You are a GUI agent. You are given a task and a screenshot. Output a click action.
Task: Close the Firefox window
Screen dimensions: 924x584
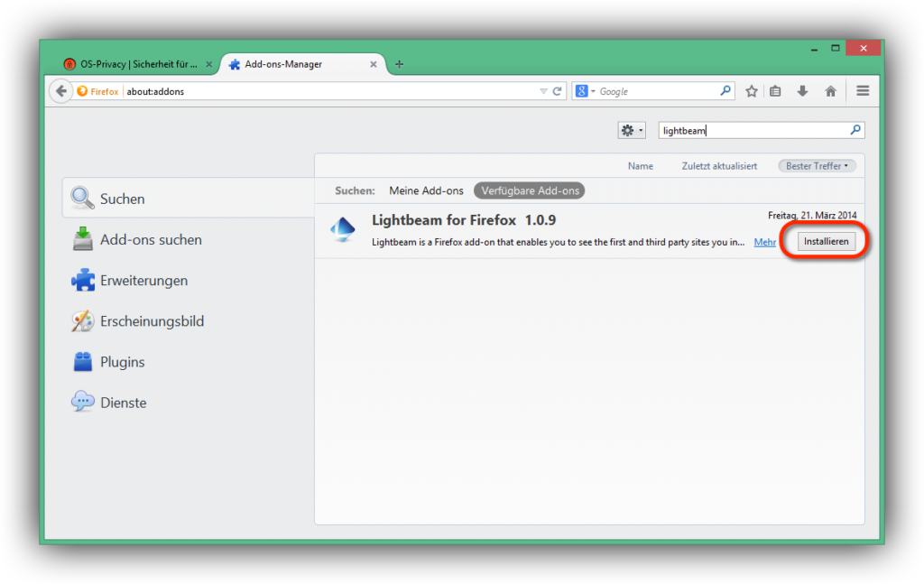[x=864, y=49]
